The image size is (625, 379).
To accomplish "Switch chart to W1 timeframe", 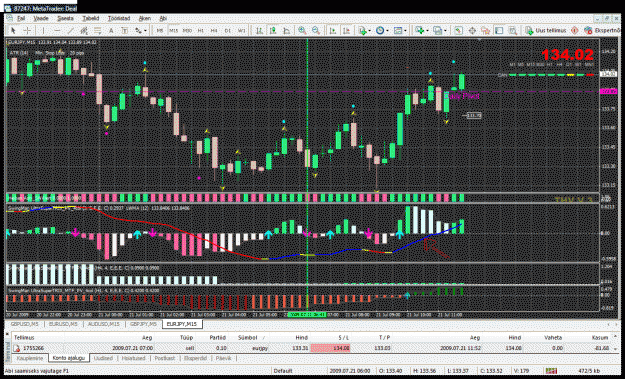I will click(242, 30).
